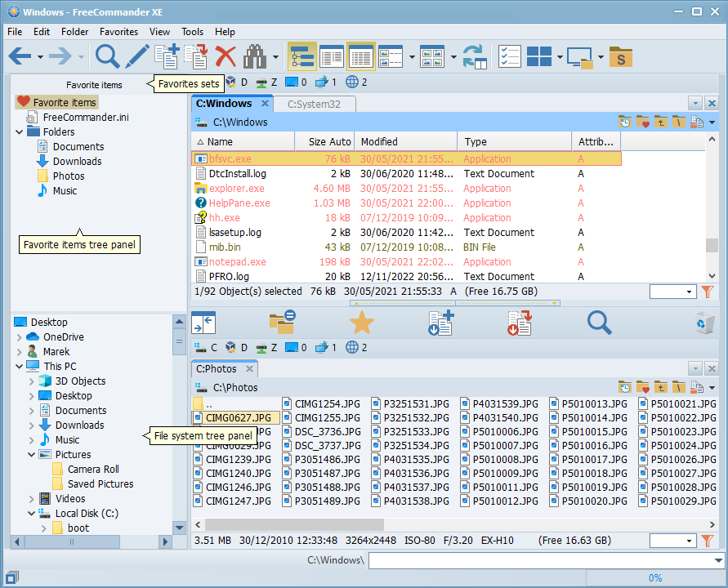Open the checklist select items icon
728x588 pixels.
coord(509,56)
